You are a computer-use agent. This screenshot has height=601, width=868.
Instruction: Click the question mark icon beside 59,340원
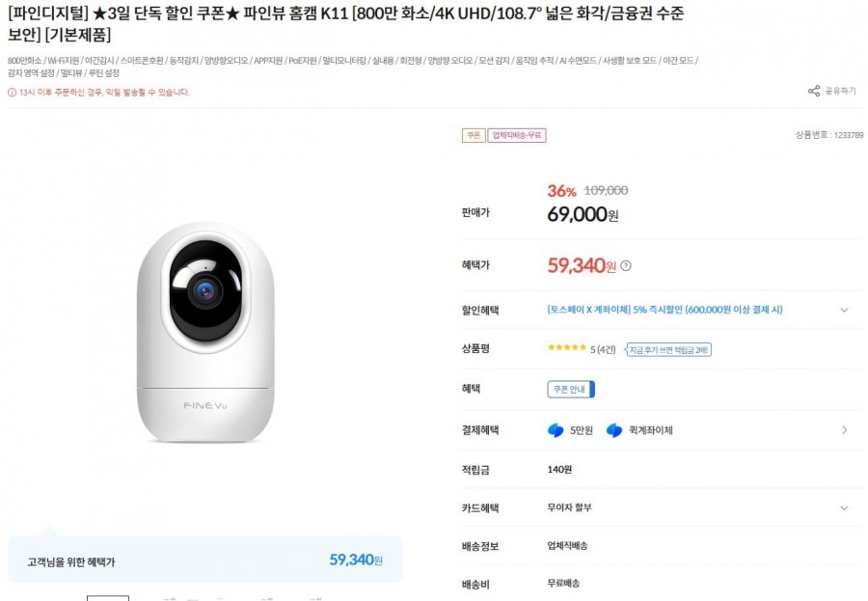pyautogui.click(x=626, y=266)
